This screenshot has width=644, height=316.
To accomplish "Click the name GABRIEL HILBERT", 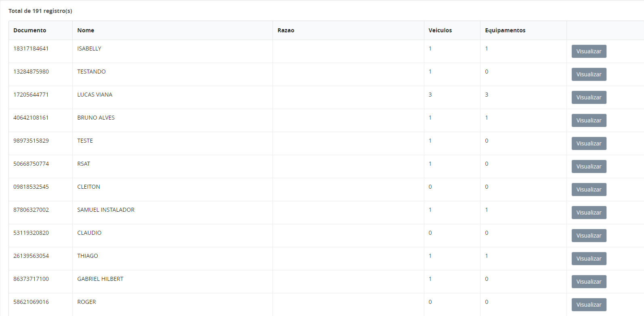I will click(101, 279).
